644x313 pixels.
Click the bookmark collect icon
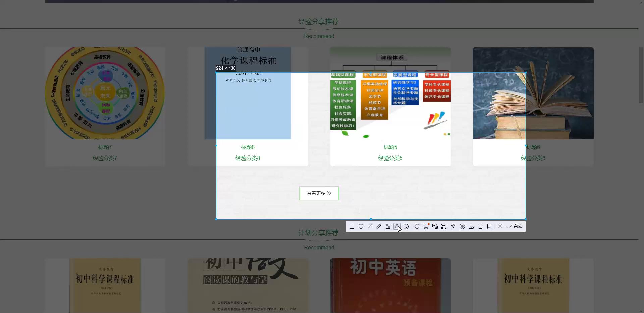pyautogui.click(x=489, y=226)
